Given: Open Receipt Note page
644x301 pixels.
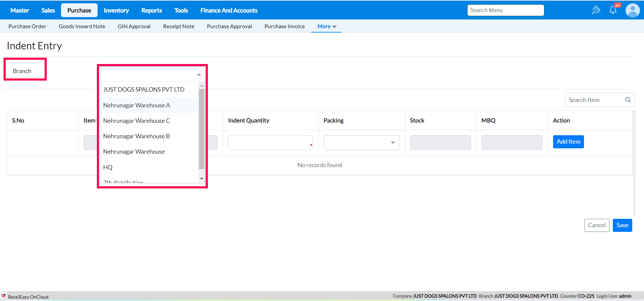Looking at the screenshot, I should tap(179, 26).
